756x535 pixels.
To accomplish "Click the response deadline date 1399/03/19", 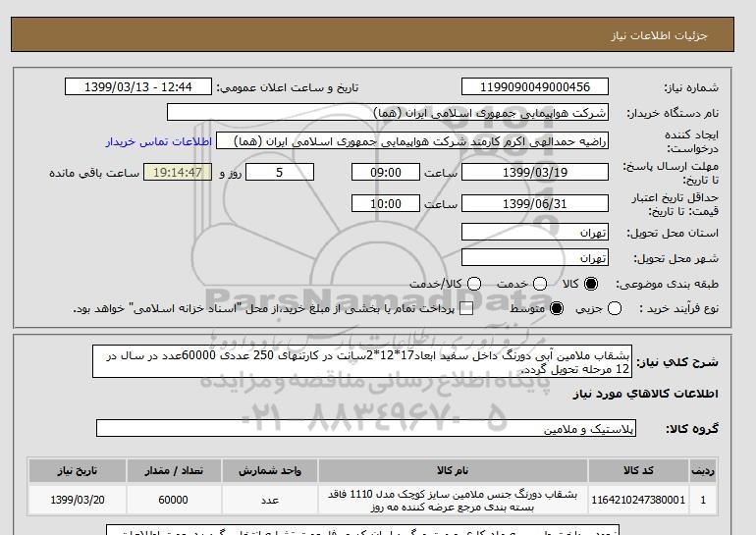I will [535, 172].
